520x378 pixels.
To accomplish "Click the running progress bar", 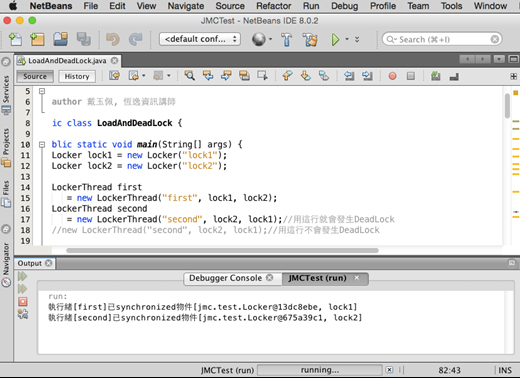I will 320,370.
